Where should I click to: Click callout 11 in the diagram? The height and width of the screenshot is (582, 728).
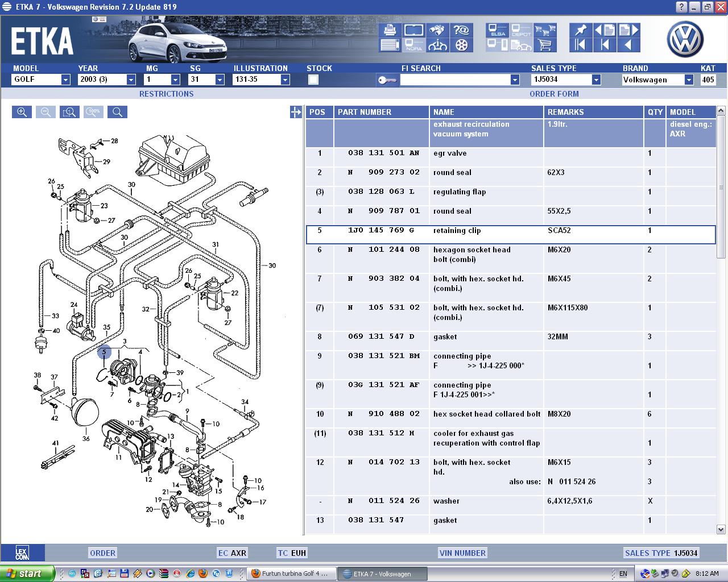(119, 457)
